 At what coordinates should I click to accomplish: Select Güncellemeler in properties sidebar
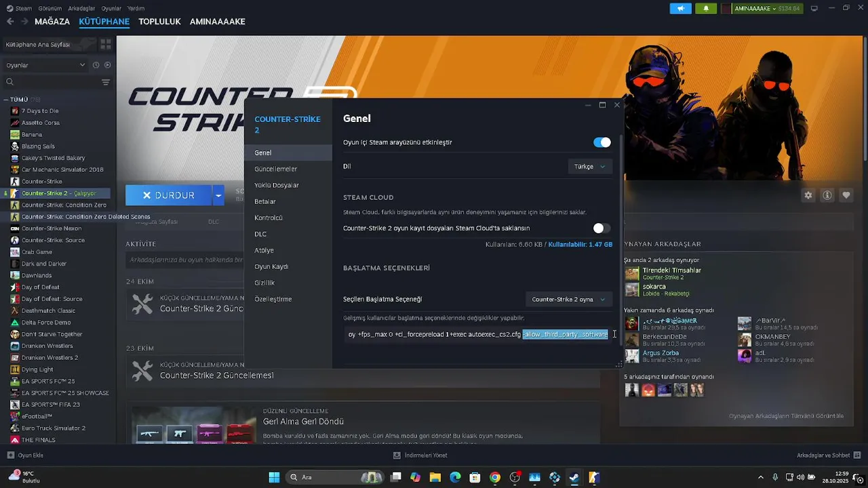coord(288,169)
